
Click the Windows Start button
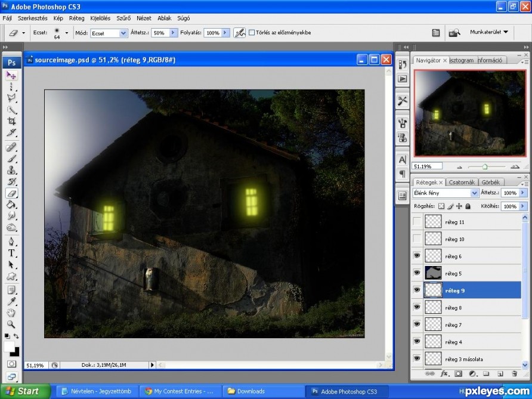click(x=25, y=391)
